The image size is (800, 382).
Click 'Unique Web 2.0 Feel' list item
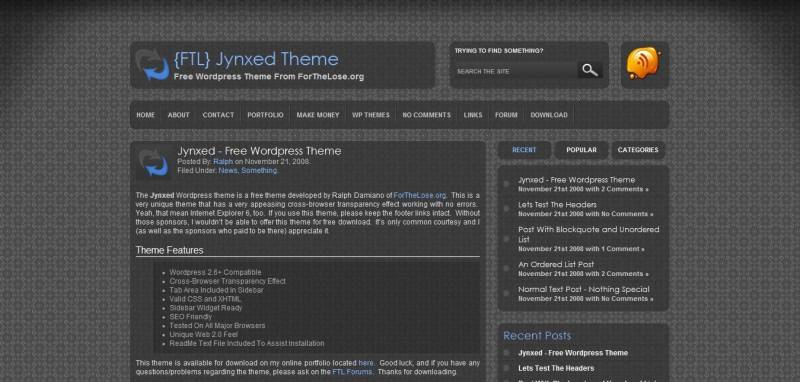pos(204,335)
